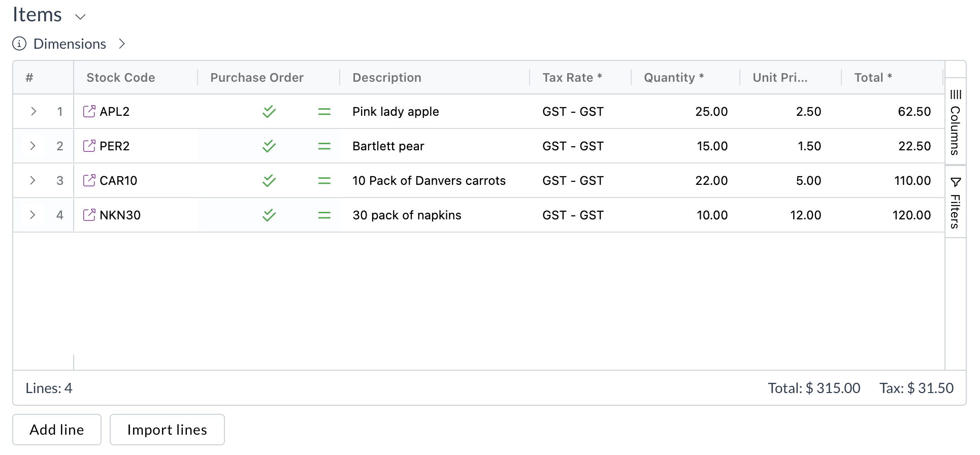
Task: Select the quantity cell showing 22.00
Action: 684,180
